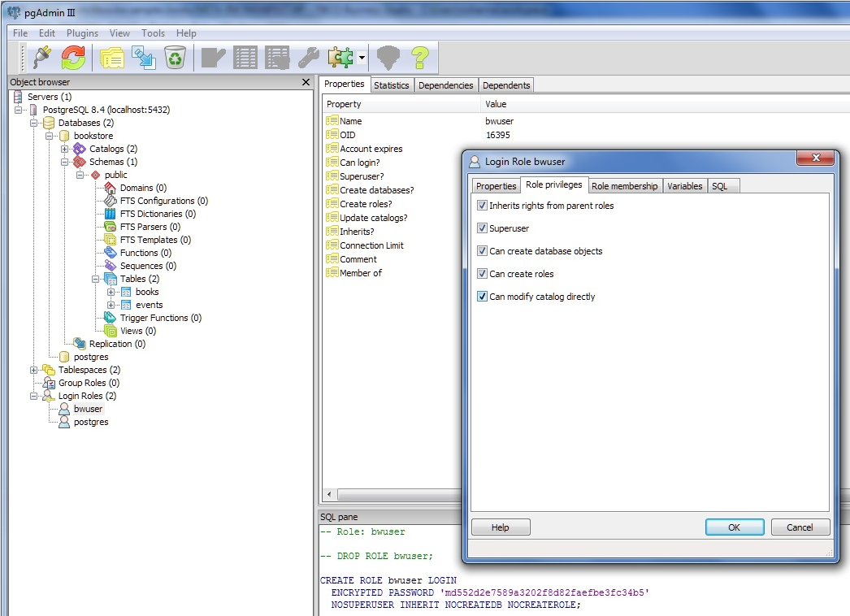Click the Help button in dialog

click(x=501, y=527)
